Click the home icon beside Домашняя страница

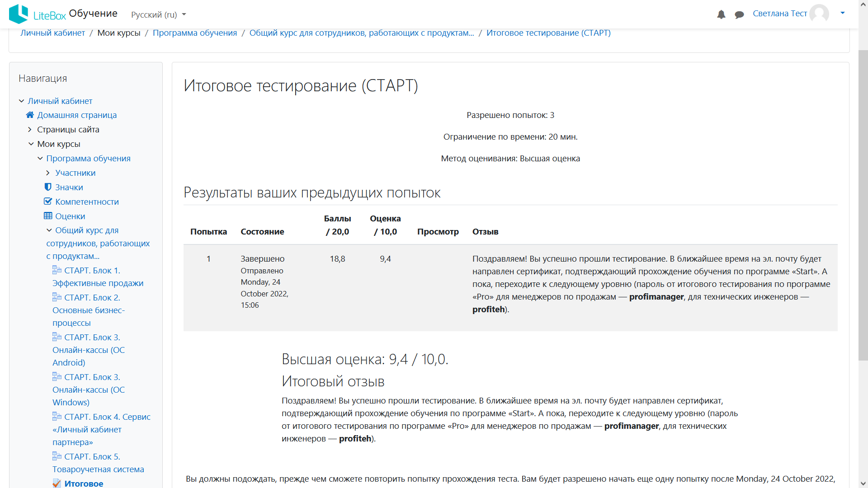pyautogui.click(x=30, y=115)
